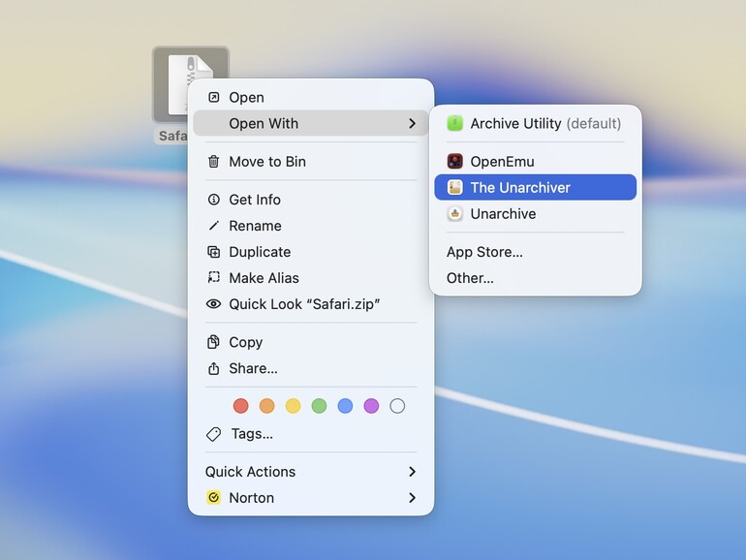
Task: Choose Other… in submenu
Action: click(x=535, y=278)
